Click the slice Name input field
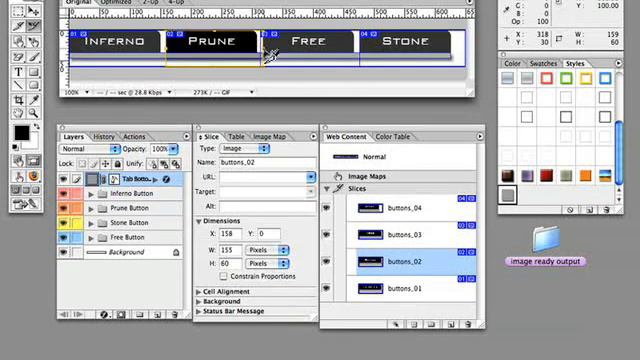Viewport: 640px width, 360px height. coord(268,162)
